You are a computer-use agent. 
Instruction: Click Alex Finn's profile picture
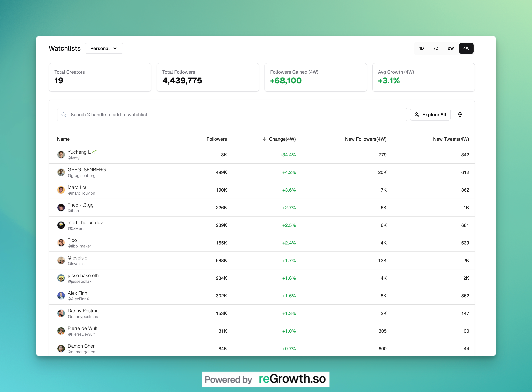(x=61, y=296)
